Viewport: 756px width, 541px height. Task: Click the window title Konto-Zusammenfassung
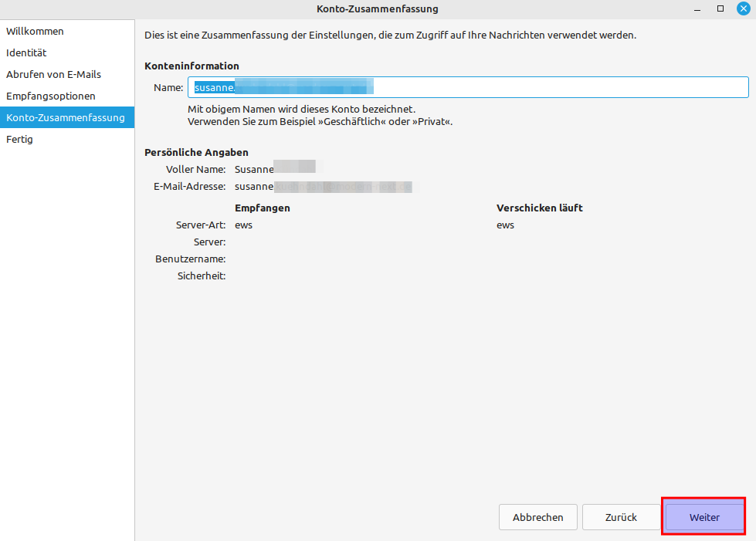(x=378, y=9)
